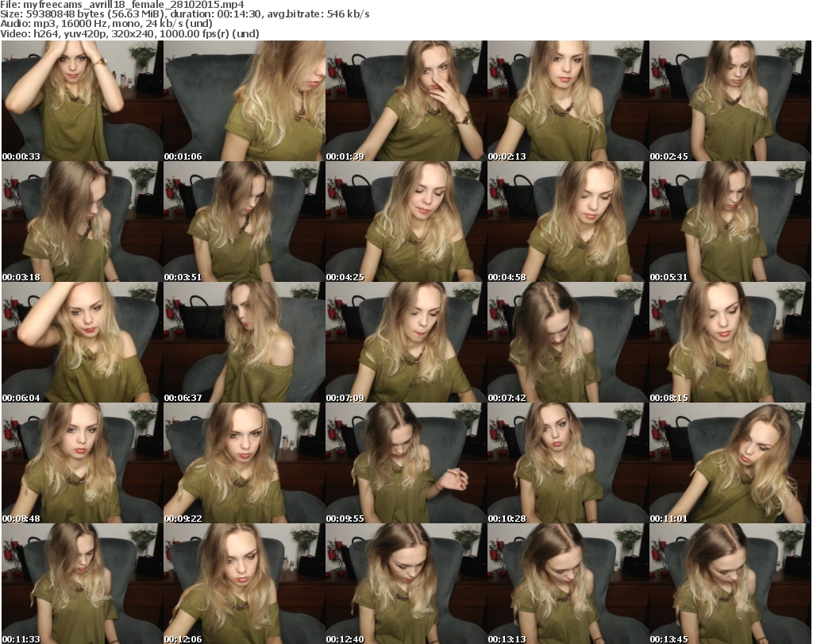Choose the frame labeled 00:13:45
This screenshot has height=644, width=813.
point(730,584)
